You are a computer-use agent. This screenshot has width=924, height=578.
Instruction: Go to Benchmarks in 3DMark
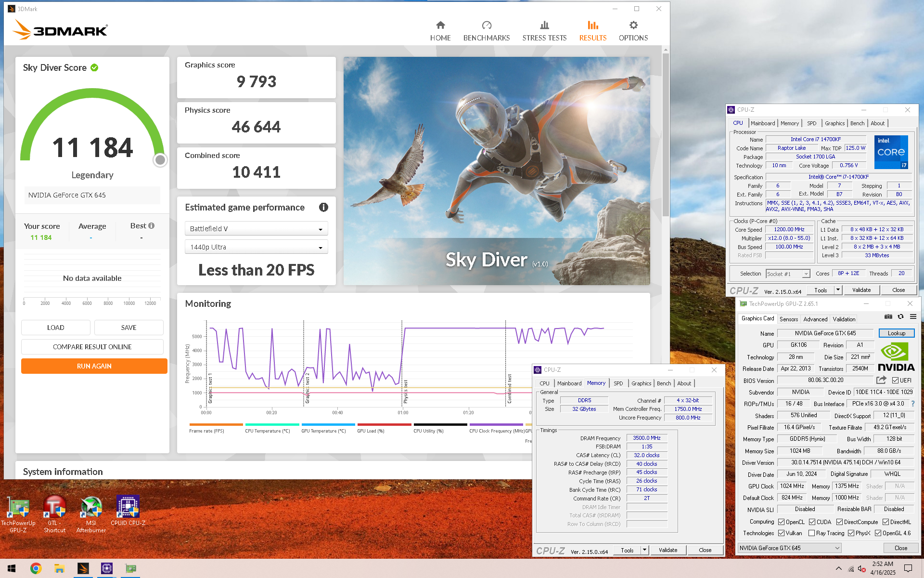click(487, 31)
